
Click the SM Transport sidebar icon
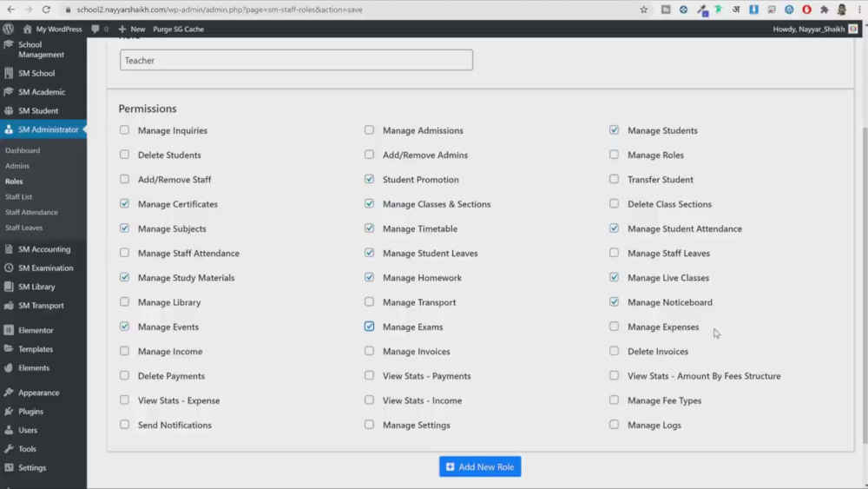(9, 306)
